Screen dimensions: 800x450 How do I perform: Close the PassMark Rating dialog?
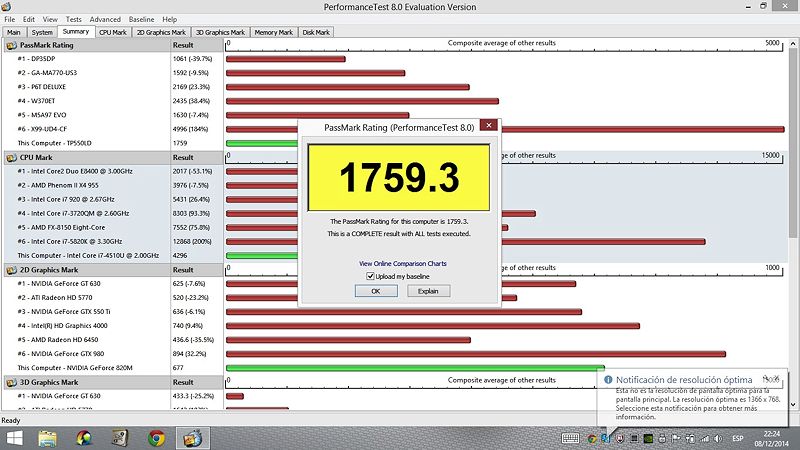pyautogui.click(x=489, y=125)
